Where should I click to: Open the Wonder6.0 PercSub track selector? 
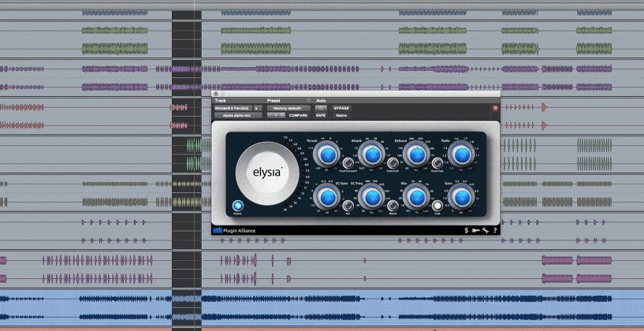[233, 108]
